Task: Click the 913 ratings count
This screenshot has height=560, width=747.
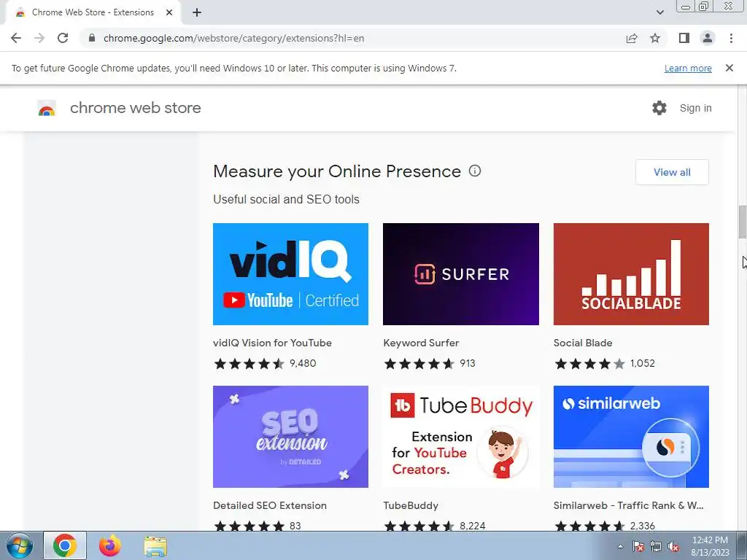Action: tap(468, 363)
